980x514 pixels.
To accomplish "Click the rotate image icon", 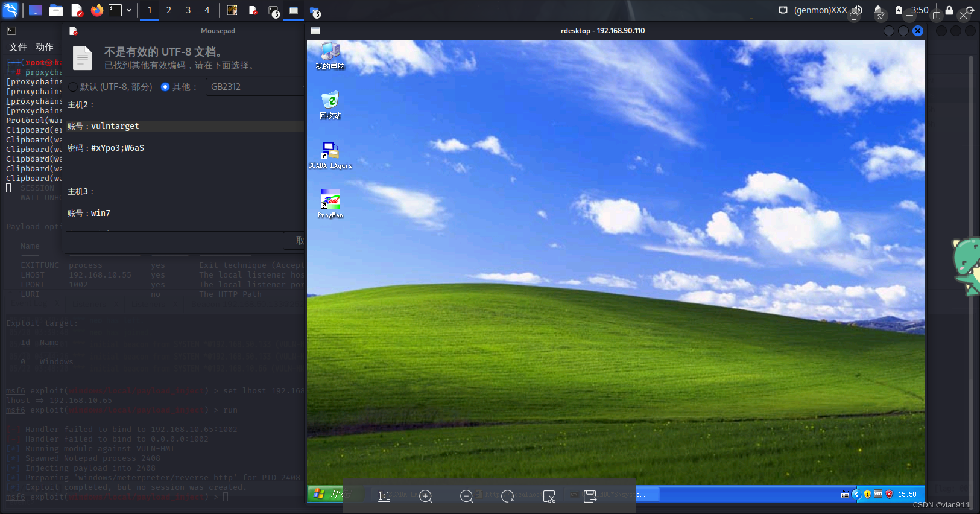I will [508, 496].
